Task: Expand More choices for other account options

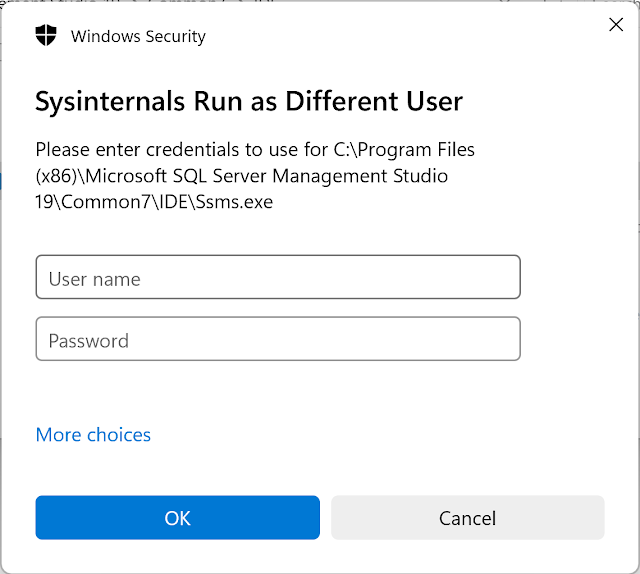Action: (x=93, y=434)
